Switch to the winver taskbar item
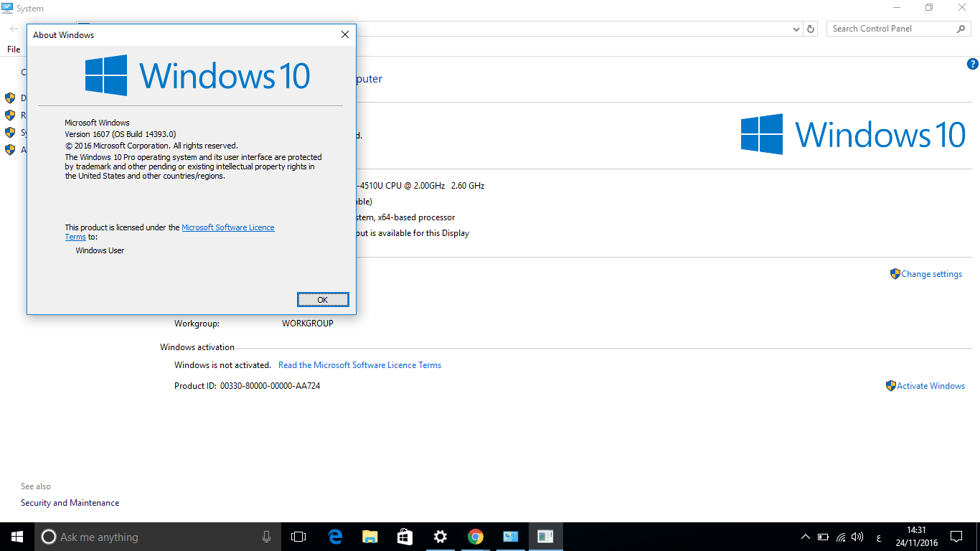This screenshot has width=980, height=551. [x=545, y=537]
